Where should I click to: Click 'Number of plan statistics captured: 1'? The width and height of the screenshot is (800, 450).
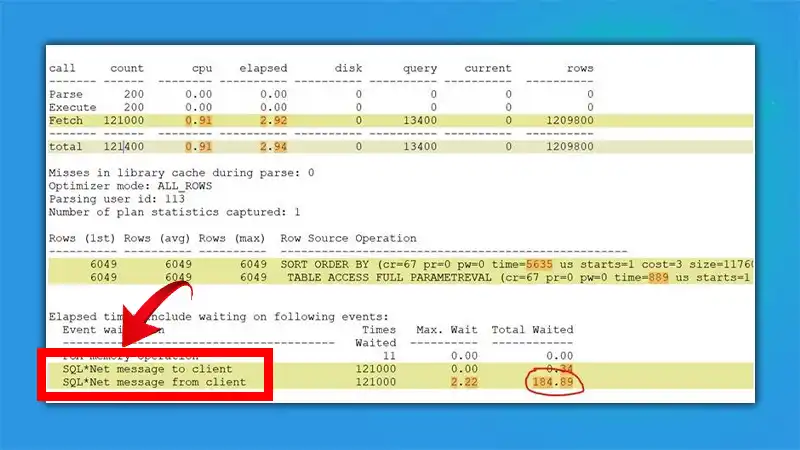(x=174, y=212)
